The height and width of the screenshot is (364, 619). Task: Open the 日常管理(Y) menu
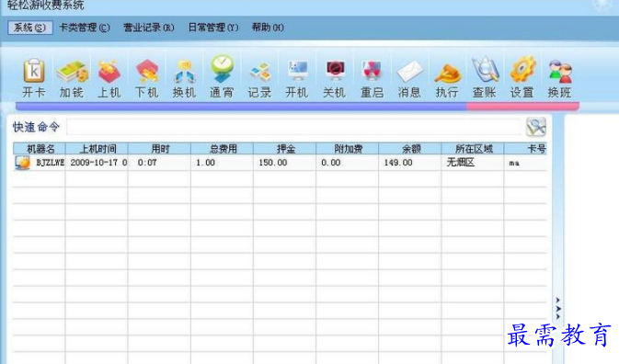click(x=213, y=28)
